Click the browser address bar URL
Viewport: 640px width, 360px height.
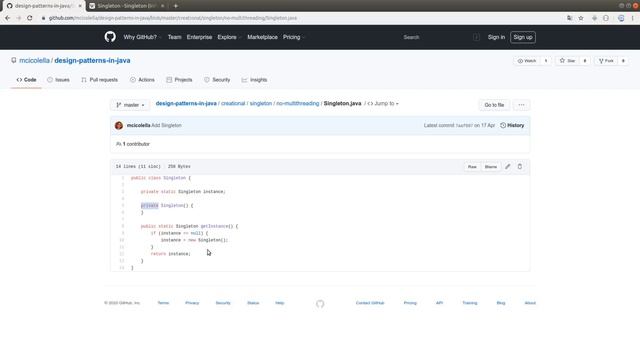[173, 18]
